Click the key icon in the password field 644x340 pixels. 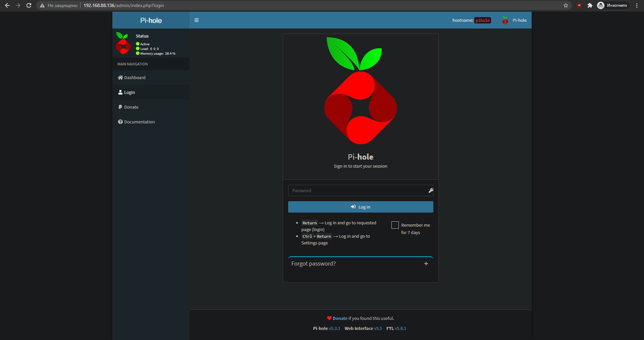point(431,190)
